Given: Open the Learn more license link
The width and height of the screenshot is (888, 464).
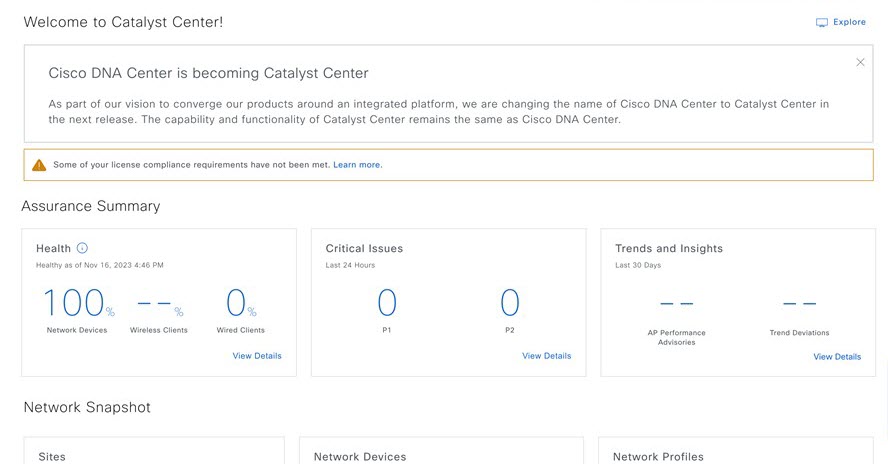Looking at the screenshot, I should 357,165.
